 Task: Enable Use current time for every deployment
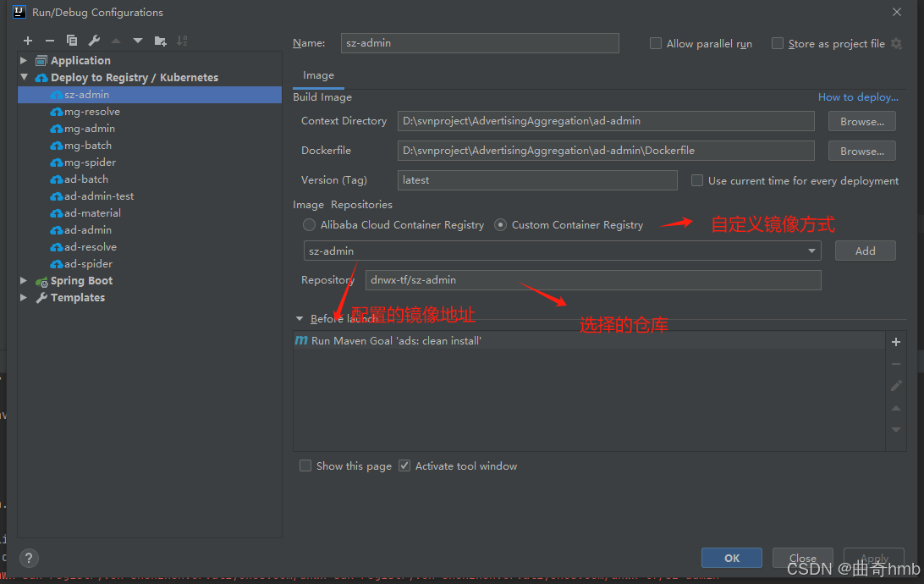pyautogui.click(x=696, y=180)
